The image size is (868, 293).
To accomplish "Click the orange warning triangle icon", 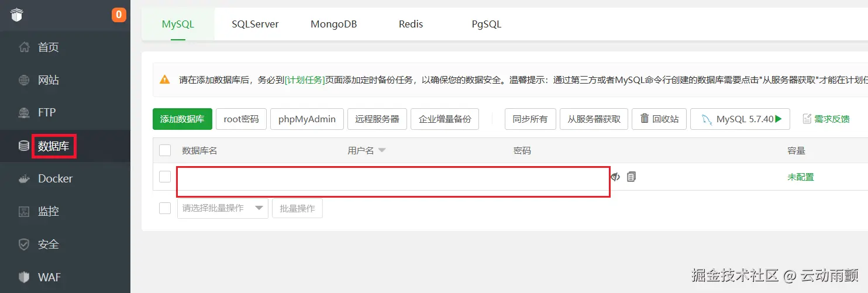I will coord(165,80).
